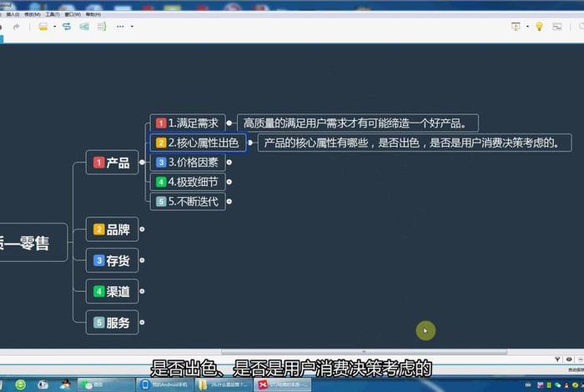
Task: Select the 存货 topic node
Action: (x=112, y=260)
